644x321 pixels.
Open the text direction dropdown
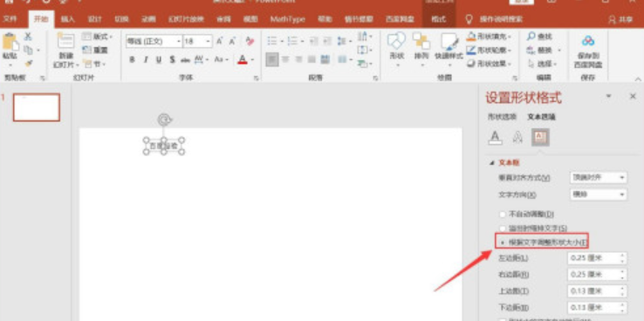click(x=599, y=195)
